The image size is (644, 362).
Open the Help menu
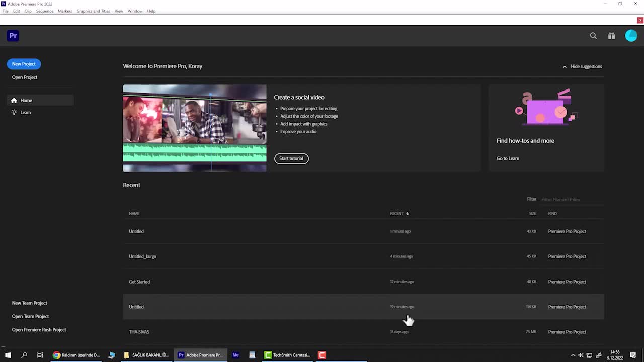pyautogui.click(x=151, y=11)
